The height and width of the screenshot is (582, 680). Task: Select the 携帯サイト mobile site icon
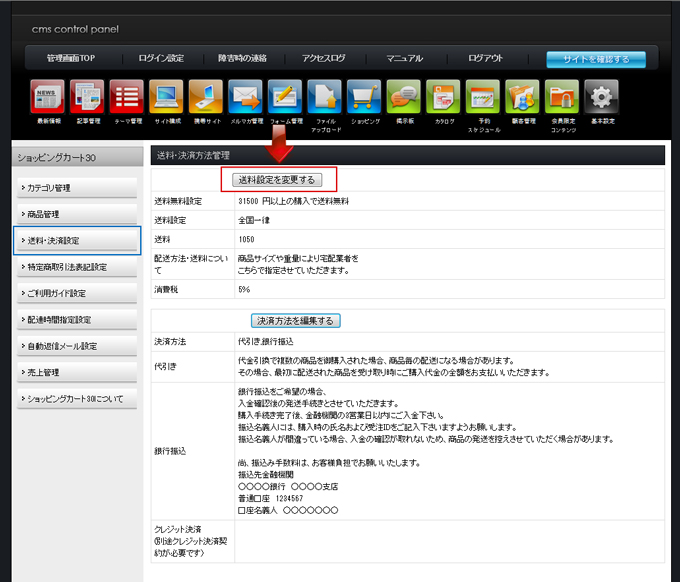click(x=205, y=98)
